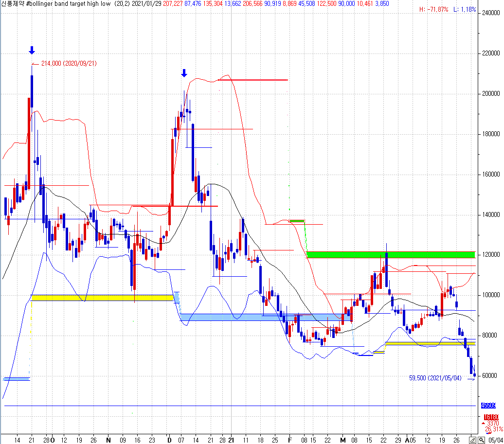Click the F (February) month marker on the date axis
The image size is (504, 444).
(289, 440)
